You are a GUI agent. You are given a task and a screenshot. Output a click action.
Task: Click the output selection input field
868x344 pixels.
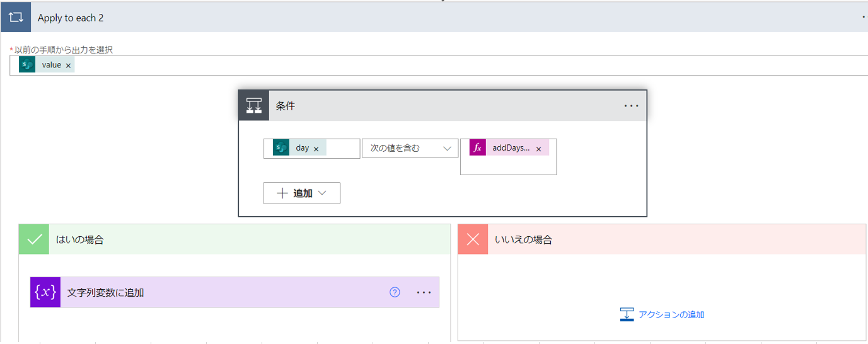[x=439, y=66]
